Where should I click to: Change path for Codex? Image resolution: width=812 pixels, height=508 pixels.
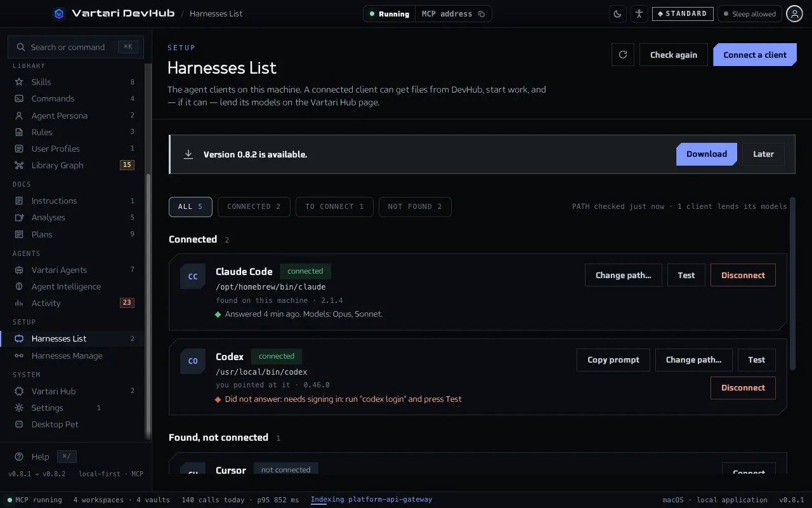tap(693, 359)
